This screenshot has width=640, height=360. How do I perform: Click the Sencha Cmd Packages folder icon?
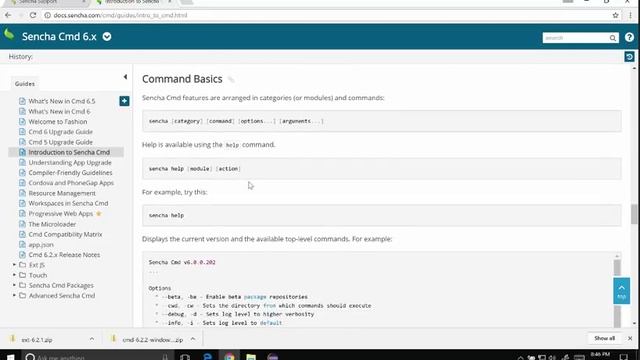[22, 285]
